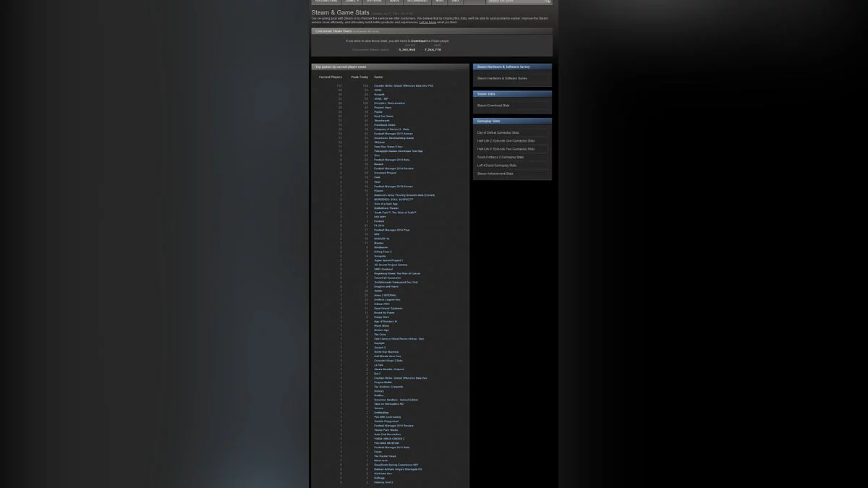Open the Zombie Playground entry

pos(386,421)
